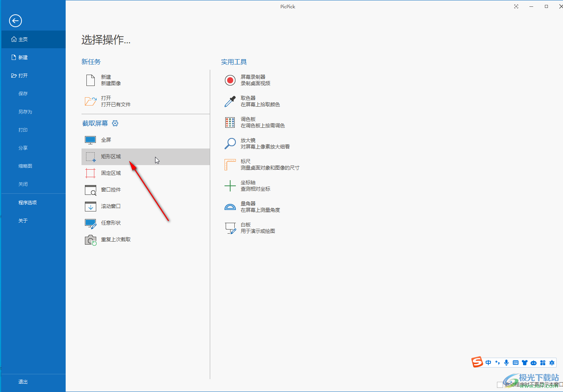The width and height of the screenshot is (563, 392).
Task: Open the IME toolbox grid icon
Action: tap(543, 363)
